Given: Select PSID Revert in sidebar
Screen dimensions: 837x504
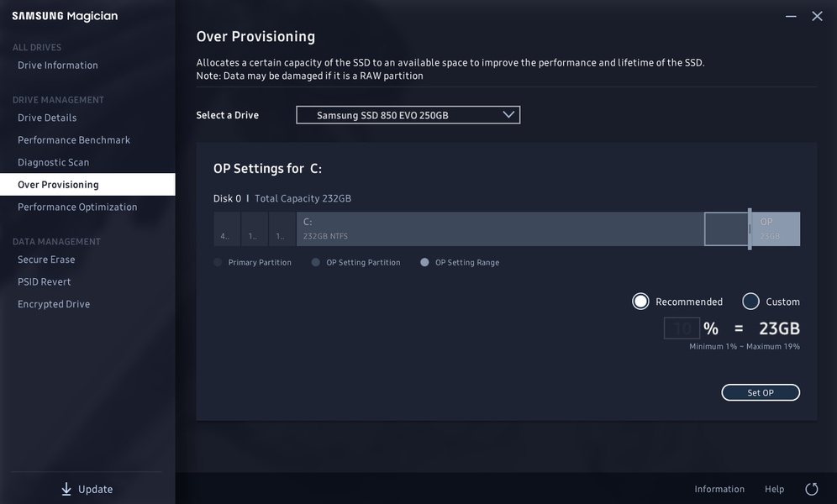Looking at the screenshot, I should [x=45, y=281].
